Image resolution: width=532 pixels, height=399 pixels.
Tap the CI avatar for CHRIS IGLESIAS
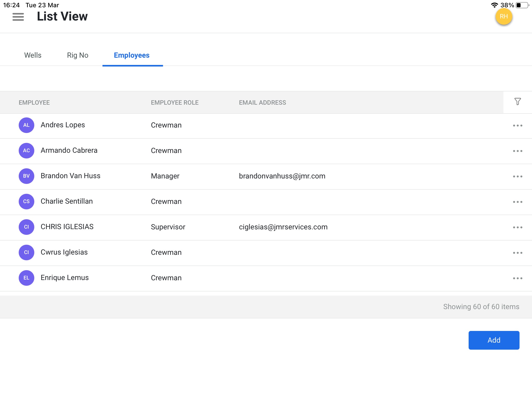tap(26, 227)
